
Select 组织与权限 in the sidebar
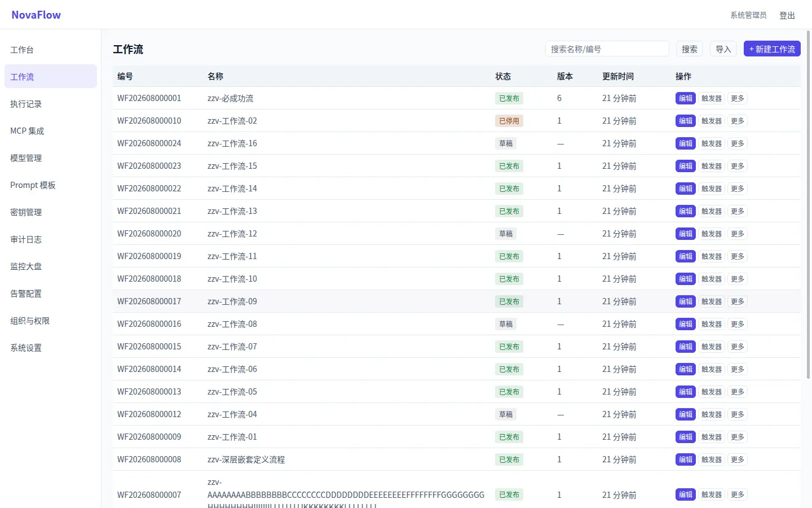pos(51,321)
